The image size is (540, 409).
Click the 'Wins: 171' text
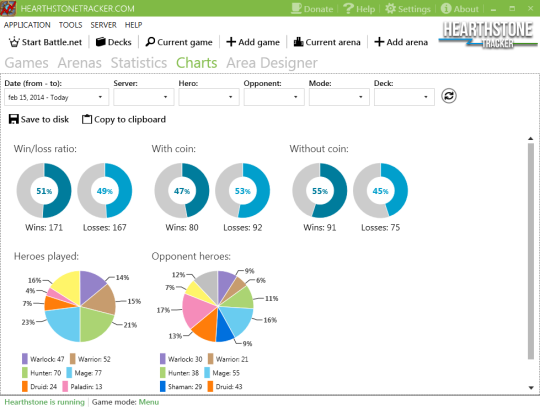click(44, 228)
